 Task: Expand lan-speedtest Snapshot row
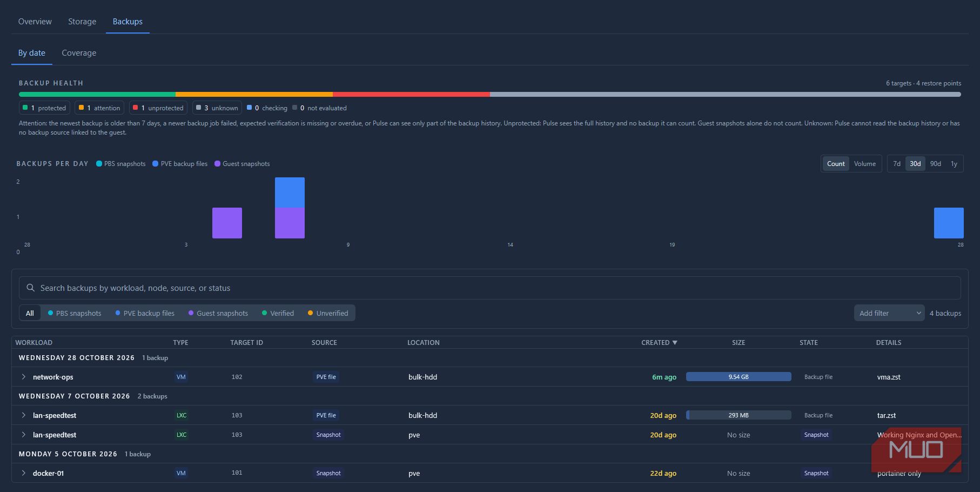pos(24,435)
